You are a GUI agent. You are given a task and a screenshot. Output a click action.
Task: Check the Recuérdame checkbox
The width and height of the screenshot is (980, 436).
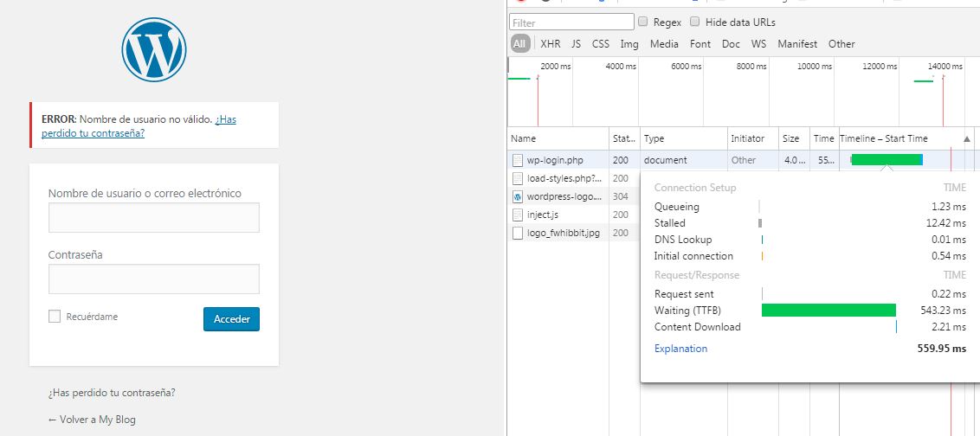tap(55, 317)
